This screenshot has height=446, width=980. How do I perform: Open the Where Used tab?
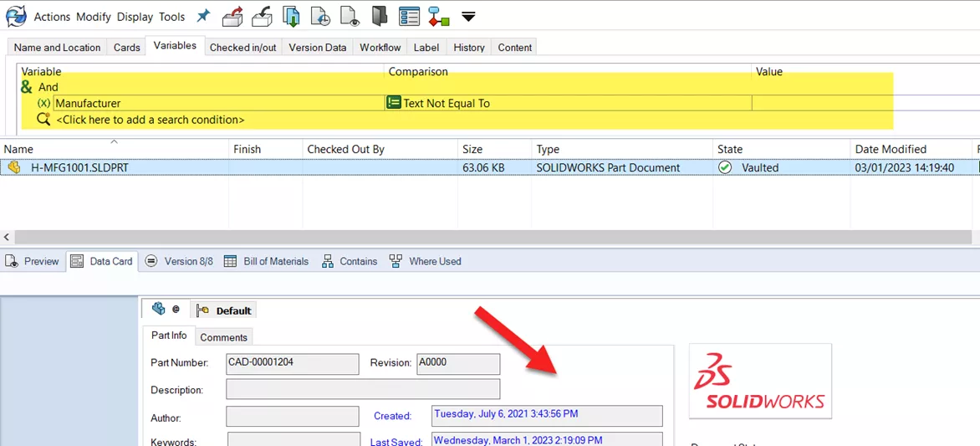(x=434, y=261)
